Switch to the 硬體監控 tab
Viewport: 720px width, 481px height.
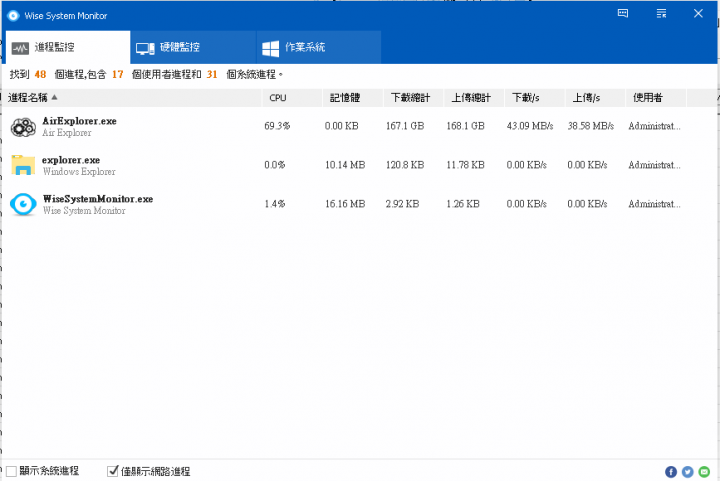pos(193,47)
